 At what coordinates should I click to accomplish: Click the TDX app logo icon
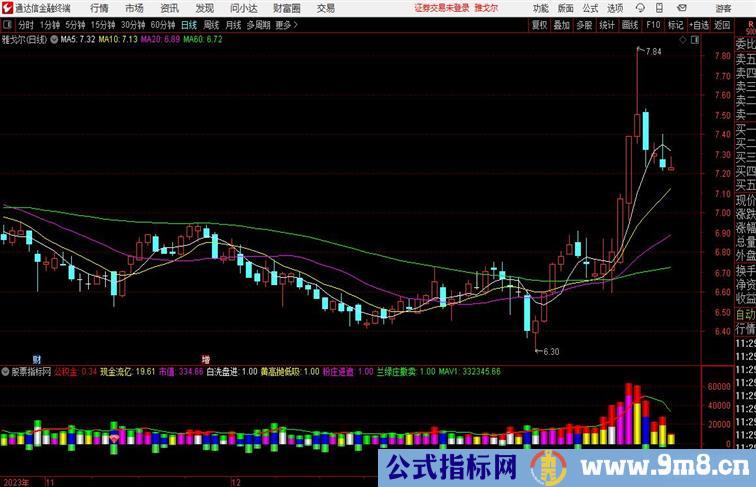tap(7, 8)
